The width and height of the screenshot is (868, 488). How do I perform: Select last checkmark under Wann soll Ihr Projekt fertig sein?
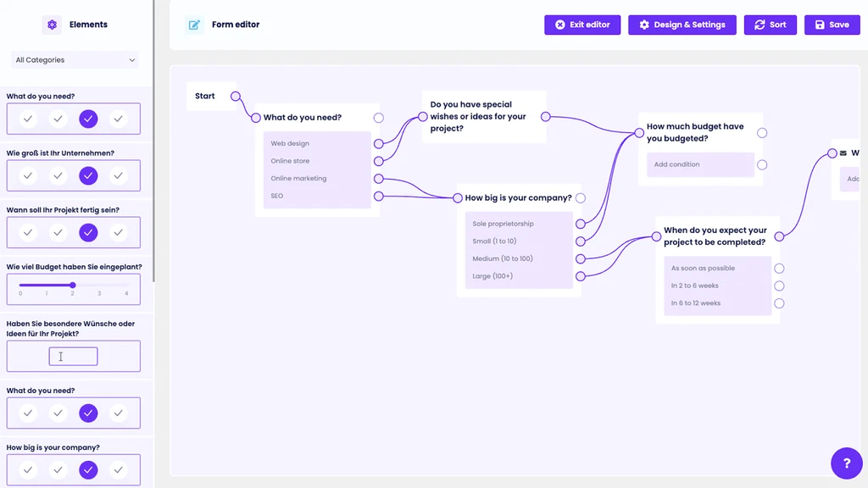point(119,232)
